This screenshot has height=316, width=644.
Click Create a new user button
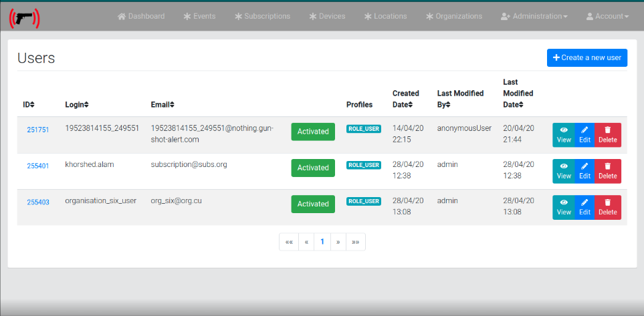click(x=586, y=57)
